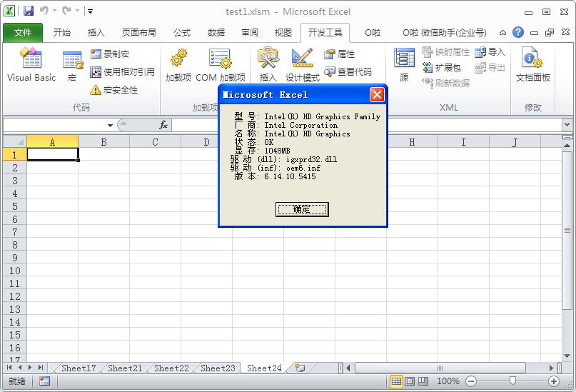Screen dimensions: 576x392
Task: Switch to the Page Layout (页面布局) tab
Action: 139,33
